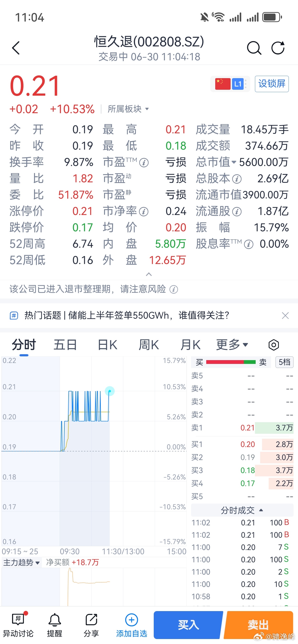
Task: Tap stock title 恒久退(002808.SZ)
Action: click(149, 41)
